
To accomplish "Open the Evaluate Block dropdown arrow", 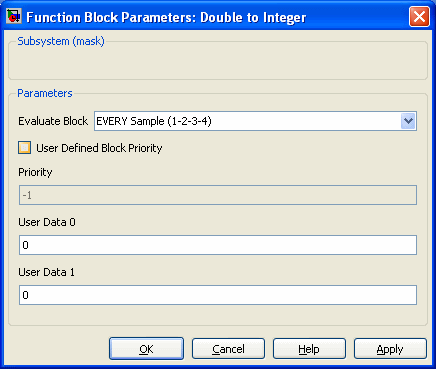I will (408, 121).
